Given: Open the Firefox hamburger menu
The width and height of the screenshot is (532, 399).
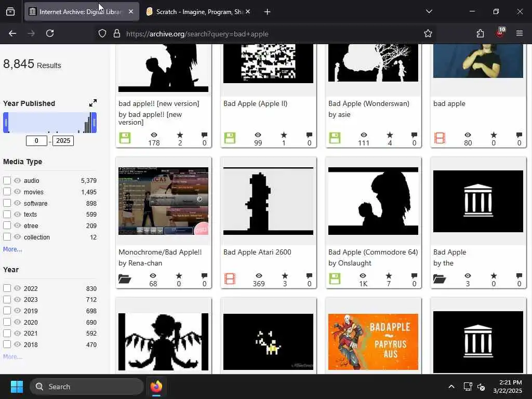Looking at the screenshot, I should pyautogui.click(x=520, y=33).
